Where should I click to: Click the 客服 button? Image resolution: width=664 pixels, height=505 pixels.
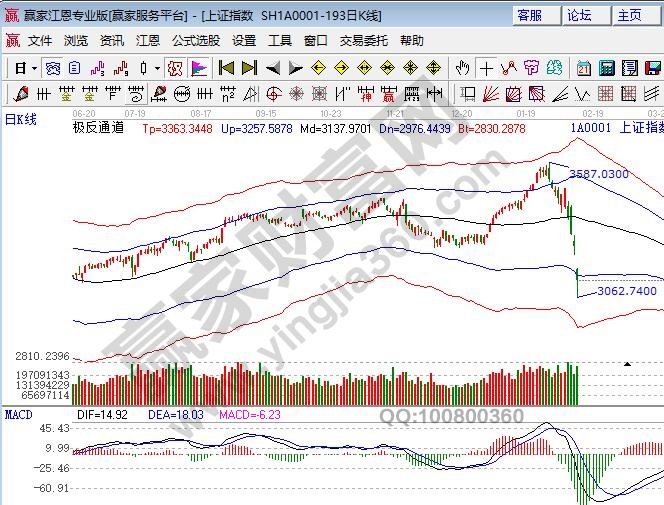(530, 15)
